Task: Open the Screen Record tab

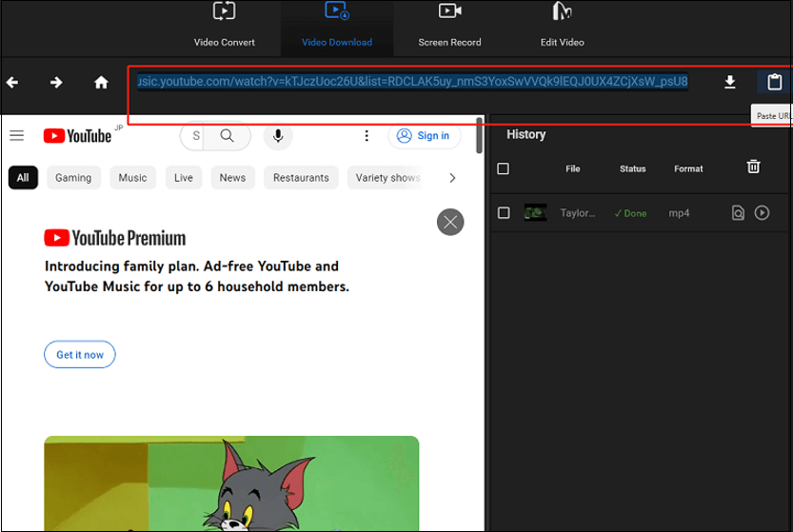Action: pyautogui.click(x=449, y=27)
